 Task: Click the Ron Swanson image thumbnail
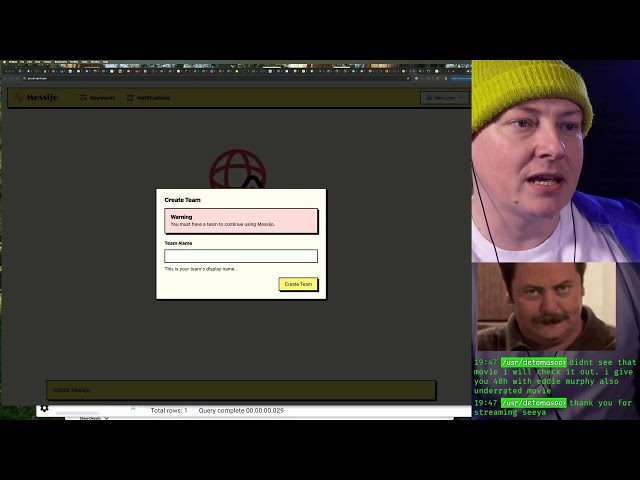coord(547,307)
